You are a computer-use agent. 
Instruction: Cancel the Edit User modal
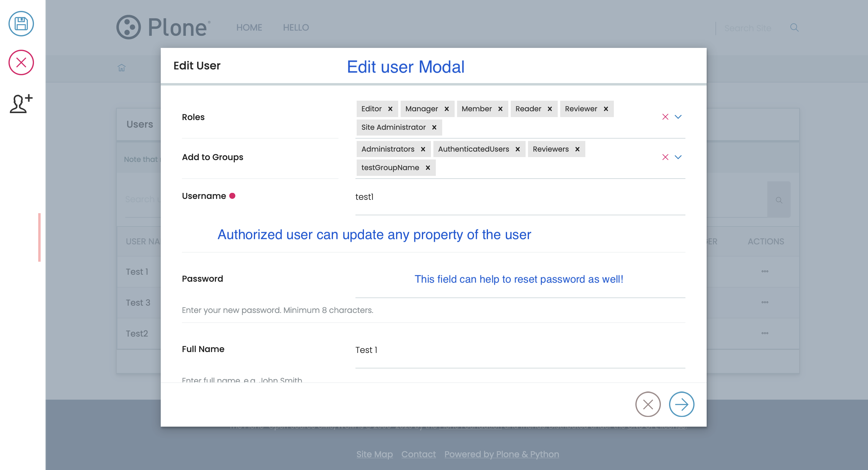tap(648, 404)
